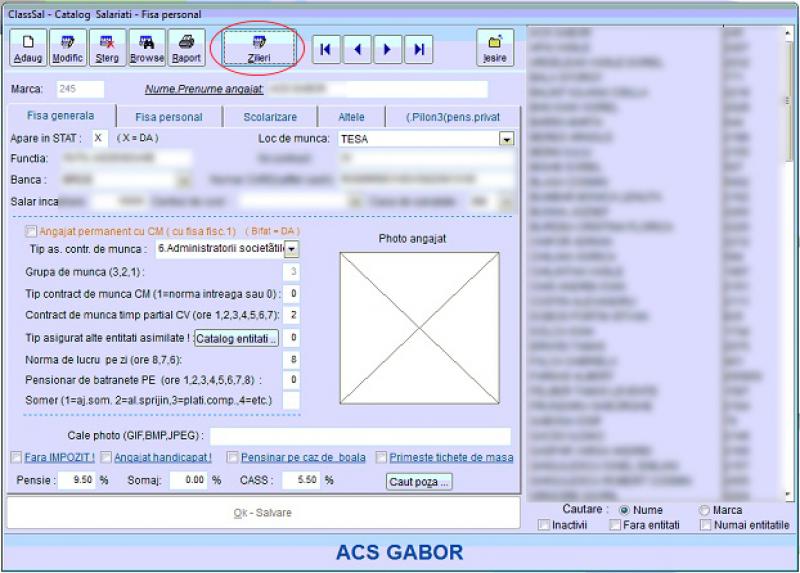Select the Marca search radio button

[704, 510]
